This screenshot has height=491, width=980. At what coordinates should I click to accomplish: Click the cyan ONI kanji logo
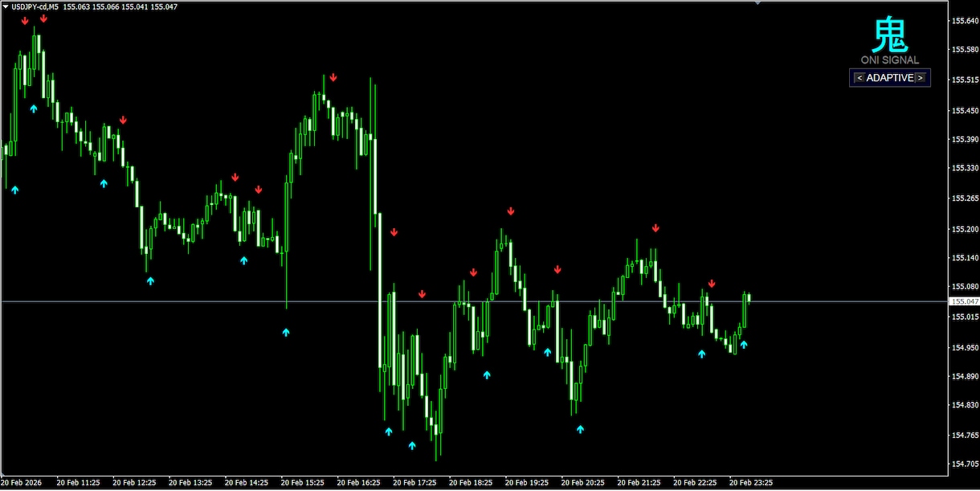pyautogui.click(x=890, y=35)
